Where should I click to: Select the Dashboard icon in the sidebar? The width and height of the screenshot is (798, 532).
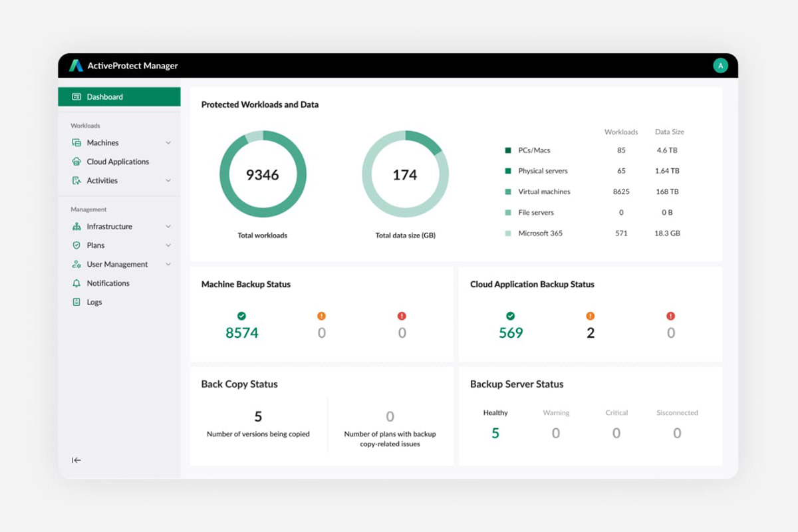[76, 96]
